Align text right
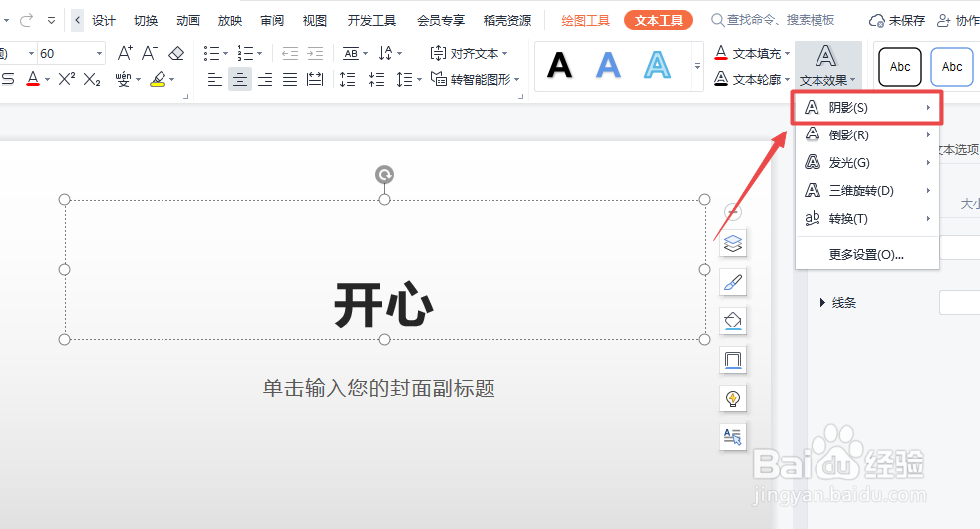The image size is (980, 529). pos(265,80)
